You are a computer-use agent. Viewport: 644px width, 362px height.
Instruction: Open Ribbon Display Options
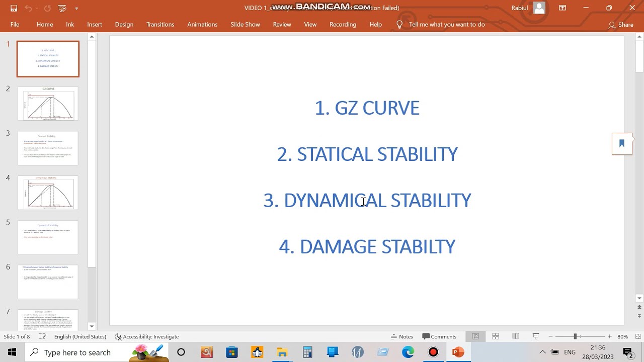tap(562, 8)
